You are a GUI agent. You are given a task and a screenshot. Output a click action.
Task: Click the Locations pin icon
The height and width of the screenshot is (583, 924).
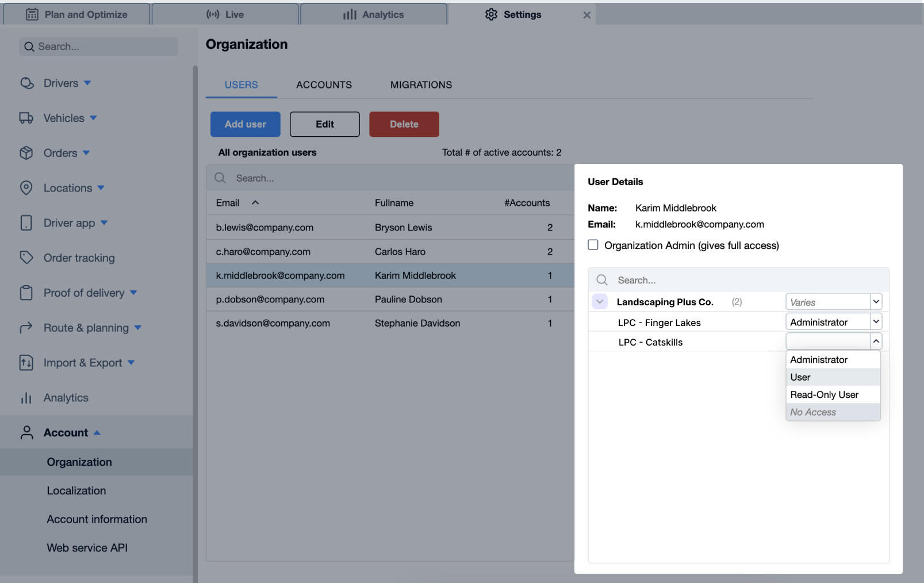click(x=26, y=187)
